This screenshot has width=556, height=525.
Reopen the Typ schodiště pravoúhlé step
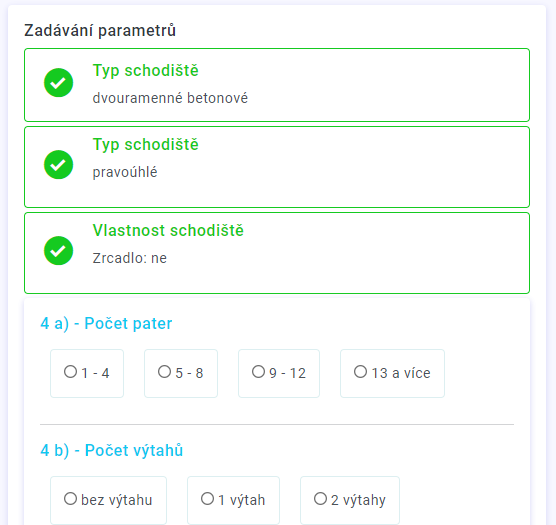[x=277, y=167]
